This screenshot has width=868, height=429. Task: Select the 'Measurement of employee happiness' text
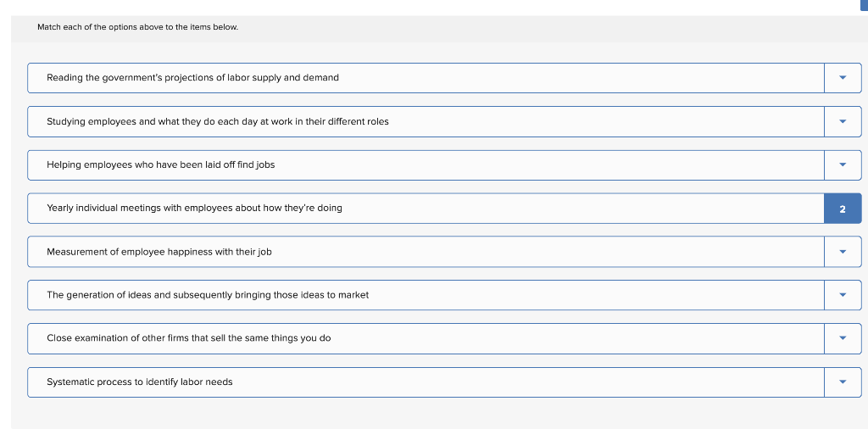pyautogui.click(x=159, y=252)
